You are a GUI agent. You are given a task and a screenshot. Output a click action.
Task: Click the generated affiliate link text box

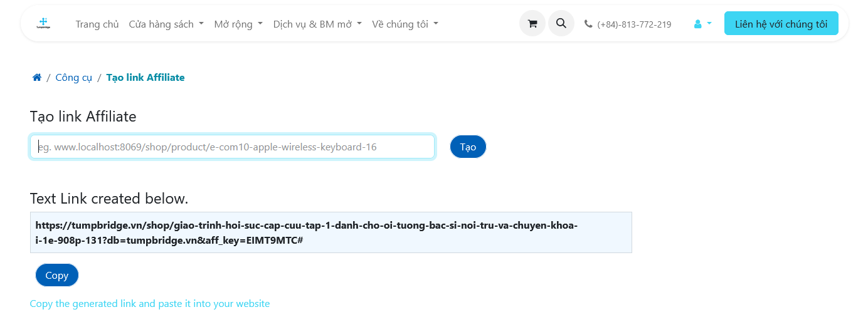tap(331, 232)
